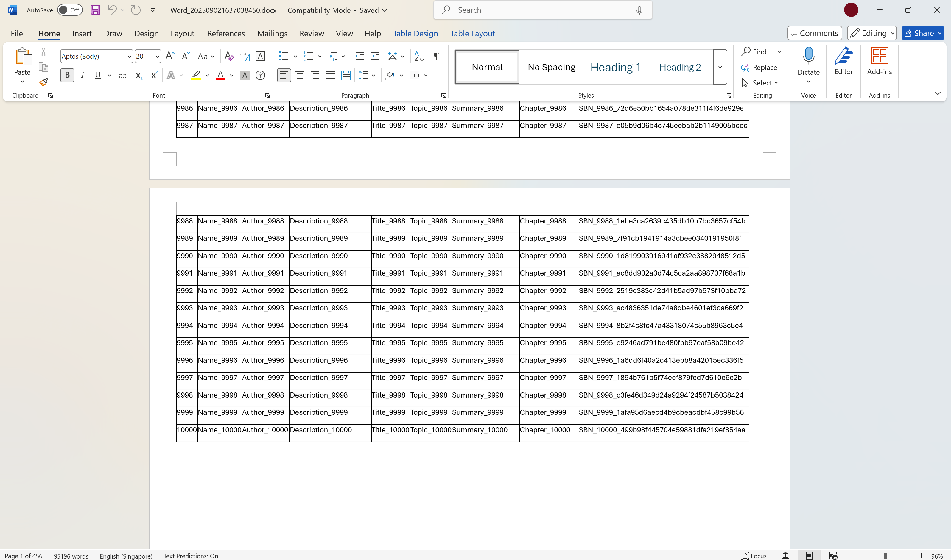Image resolution: width=951 pixels, height=560 pixels.
Task: Toggle AutoSave switch on
Action: (x=70, y=10)
